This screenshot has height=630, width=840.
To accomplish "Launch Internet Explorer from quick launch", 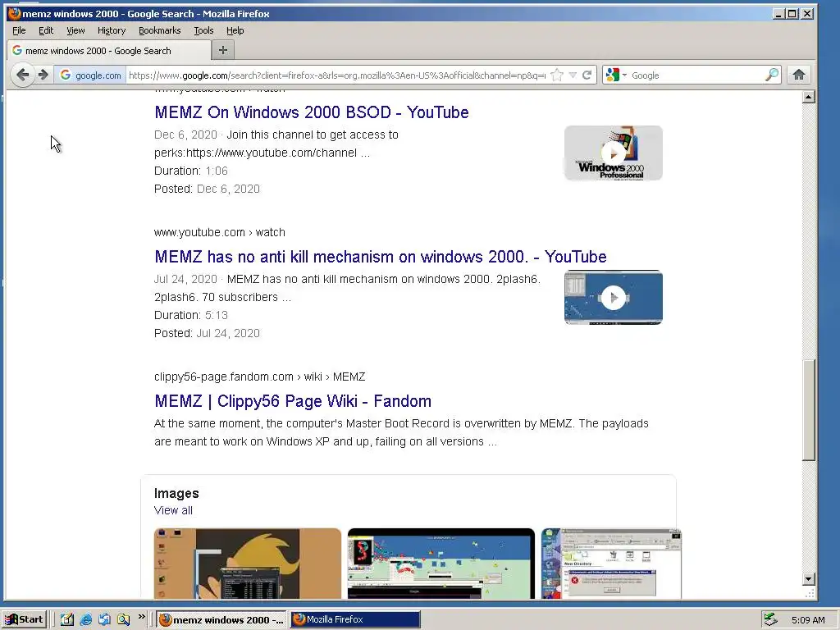I will [85, 620].
